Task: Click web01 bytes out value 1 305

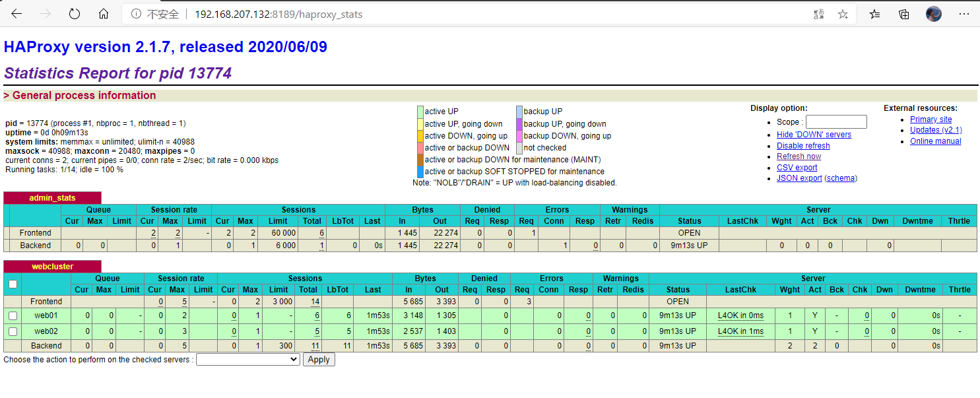Action: [x=445, y=315]
